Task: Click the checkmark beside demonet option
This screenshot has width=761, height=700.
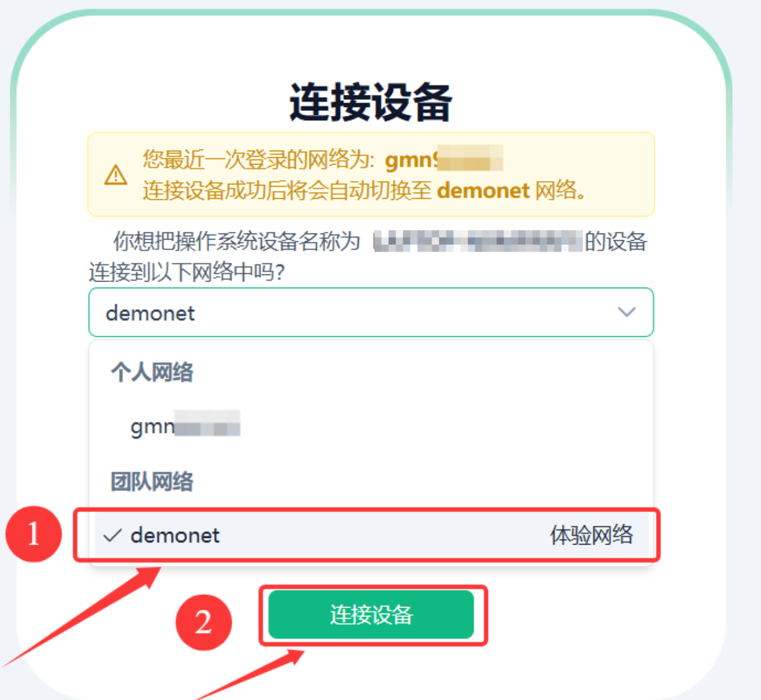Action: [112, 536]
